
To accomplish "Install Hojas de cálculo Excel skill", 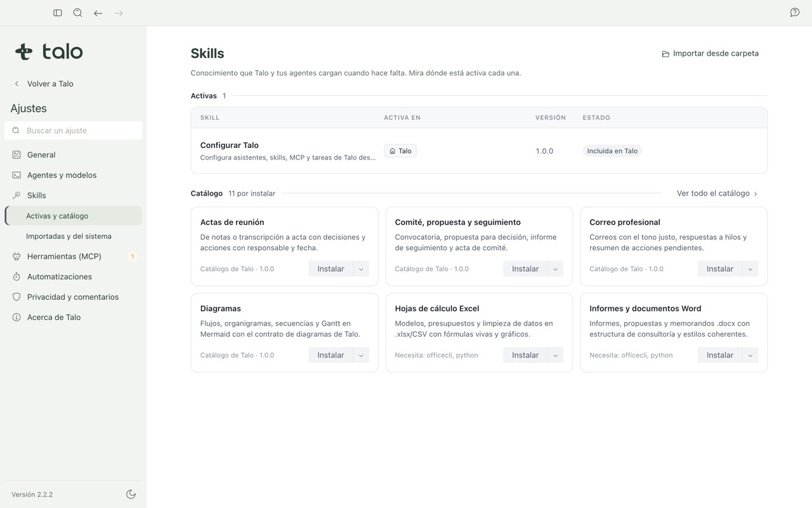I will coord(525,355).
